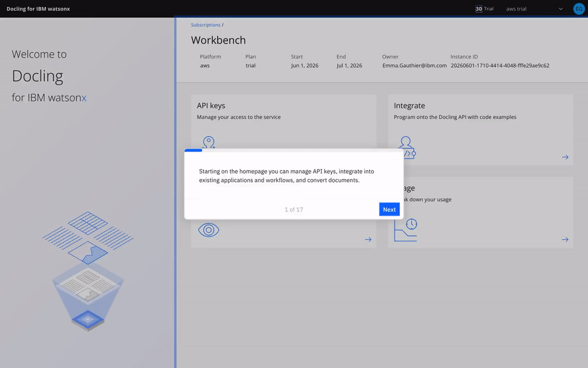Open the API keys card title

coord(211,105)
